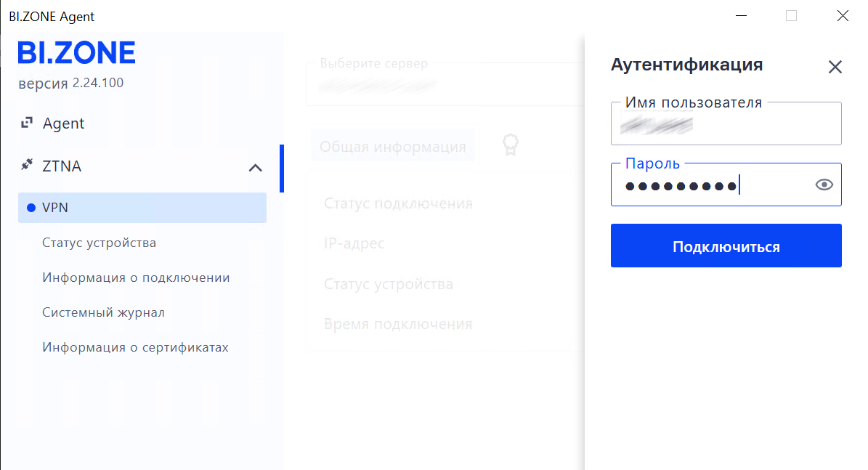Minimize the BI.ZONE Agent window
Screen dimensions: 868x470
pos(741,16)
